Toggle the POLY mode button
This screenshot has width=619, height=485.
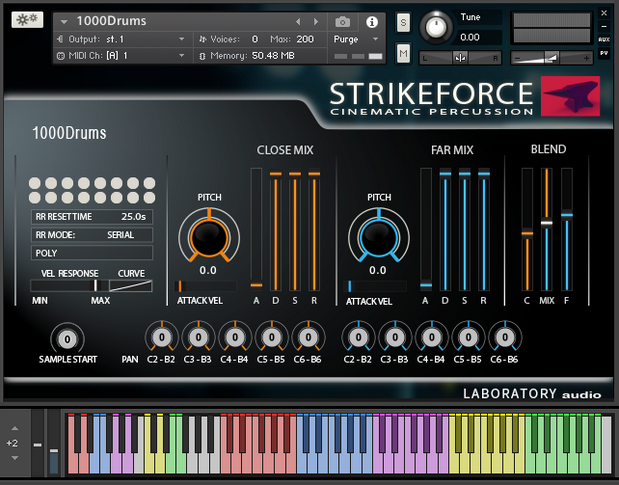[x=92, y=253]
